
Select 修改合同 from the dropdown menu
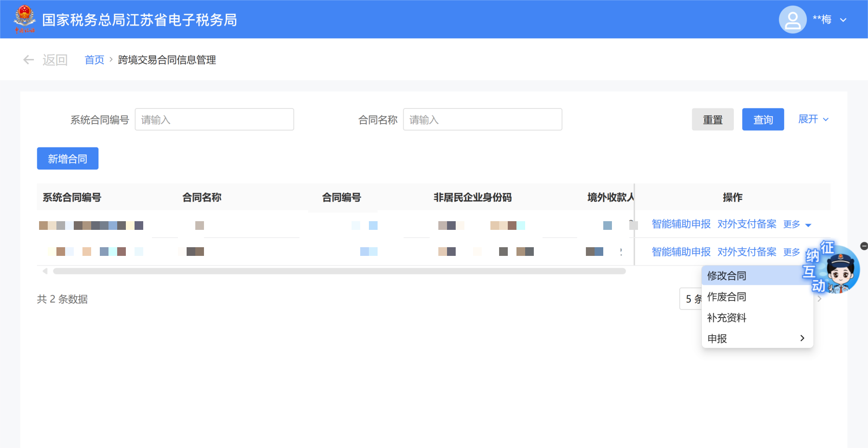727,276
